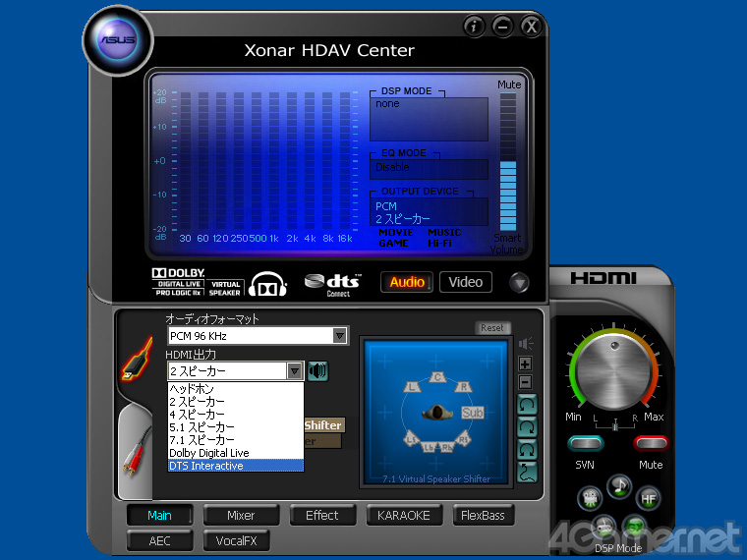Switch to the AEC tab

[x=160, y=541]
